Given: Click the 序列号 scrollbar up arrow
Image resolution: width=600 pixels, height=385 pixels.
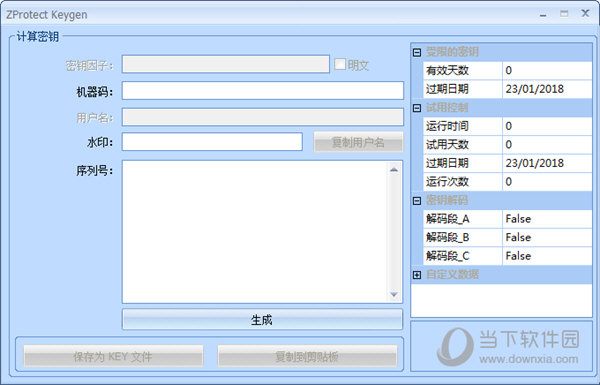Looking at the screenshot, I should coord(394,170).
